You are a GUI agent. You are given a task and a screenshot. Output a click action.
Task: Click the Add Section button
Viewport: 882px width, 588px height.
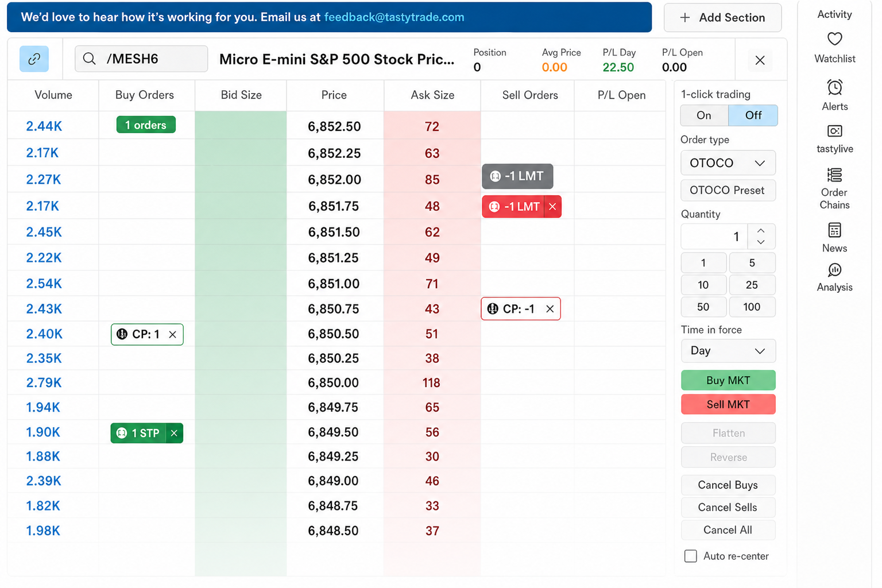[722, 18]
